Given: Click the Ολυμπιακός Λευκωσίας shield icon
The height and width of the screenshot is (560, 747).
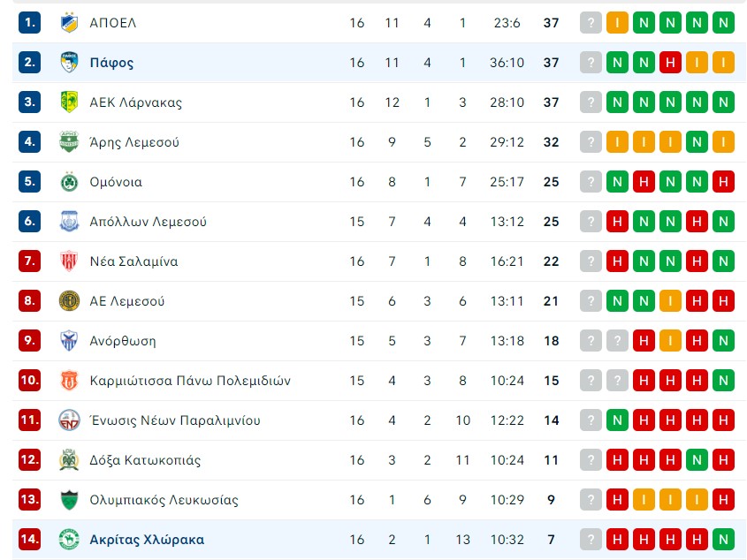Looking at the screenshot, I should 69,500.
